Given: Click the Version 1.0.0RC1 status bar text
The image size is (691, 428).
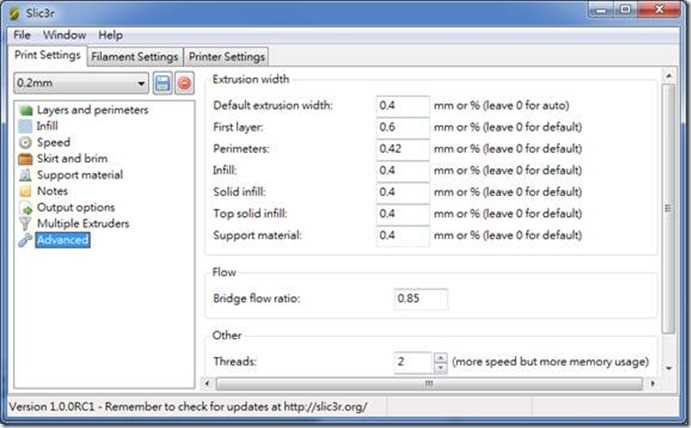Looking at the screenshot, I should point(188,407).
